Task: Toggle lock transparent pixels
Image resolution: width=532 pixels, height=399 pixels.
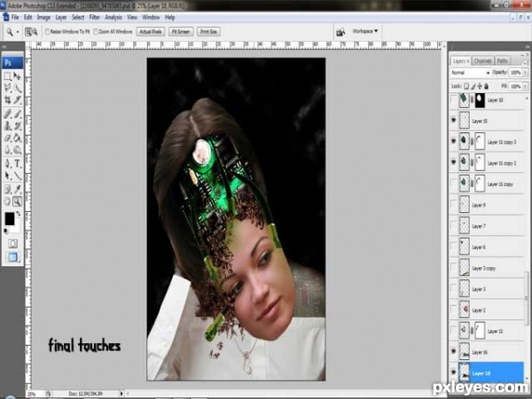Action: (466, 86)
